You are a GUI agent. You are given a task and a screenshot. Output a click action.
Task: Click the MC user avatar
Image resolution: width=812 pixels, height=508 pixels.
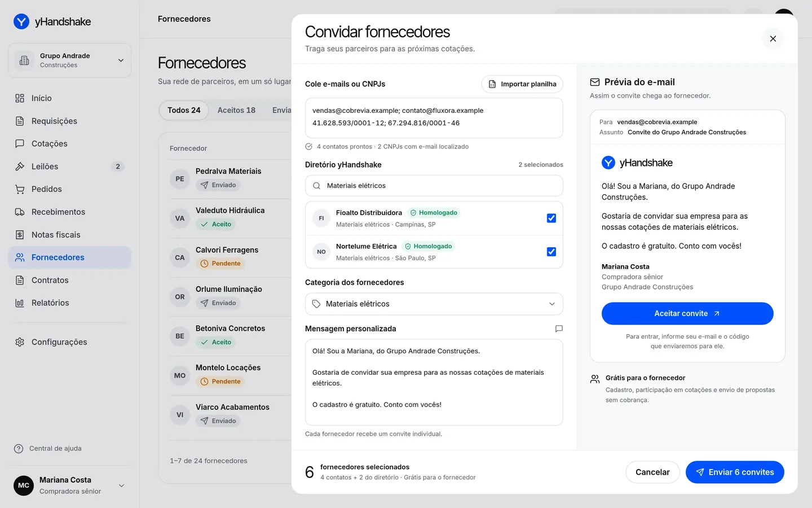[x=24, y=485]
